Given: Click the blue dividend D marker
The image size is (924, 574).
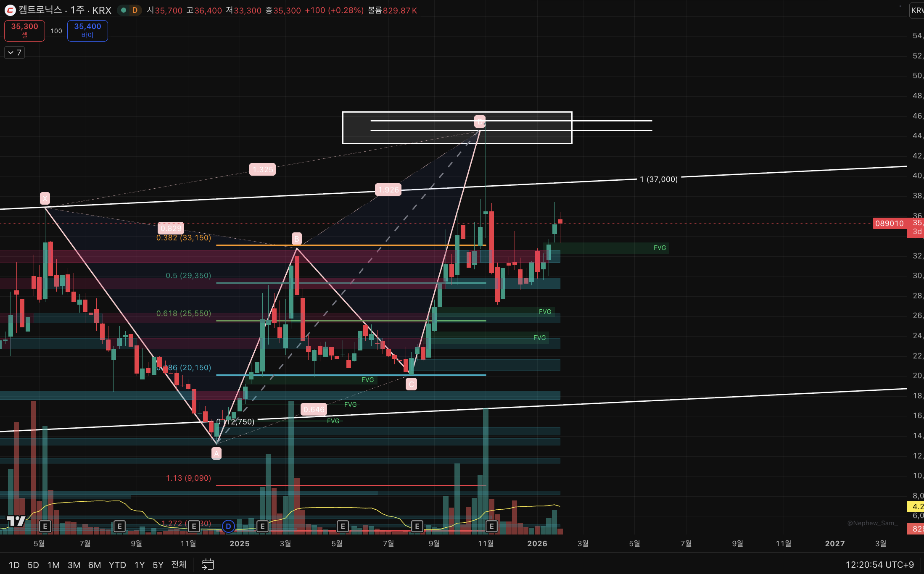Looking at the screenshot, I should coord(228,526).
